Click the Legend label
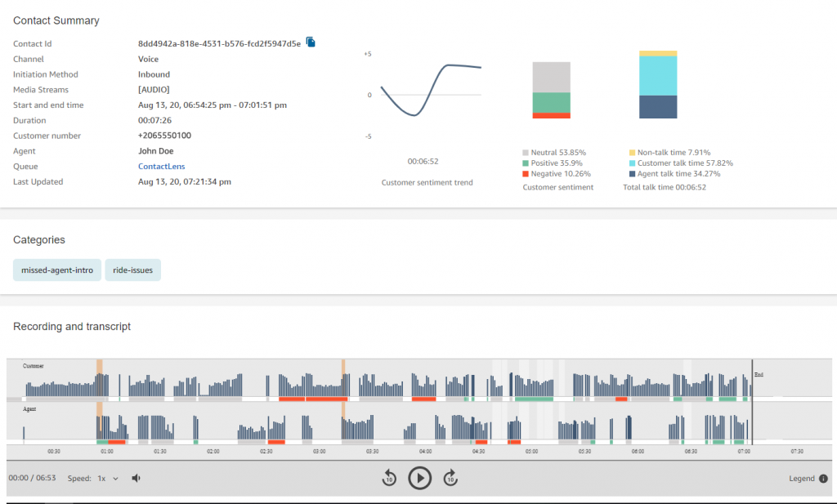Image resolution: width=837 pixels, height=504 pixels. pyautogui.click(x=801, y=479)
